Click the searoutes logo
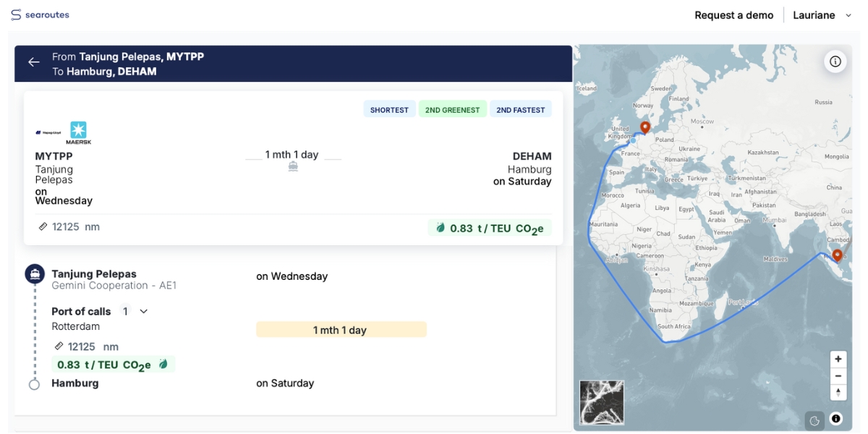Screen dimensions: 868x434 (x=41, y=14)
